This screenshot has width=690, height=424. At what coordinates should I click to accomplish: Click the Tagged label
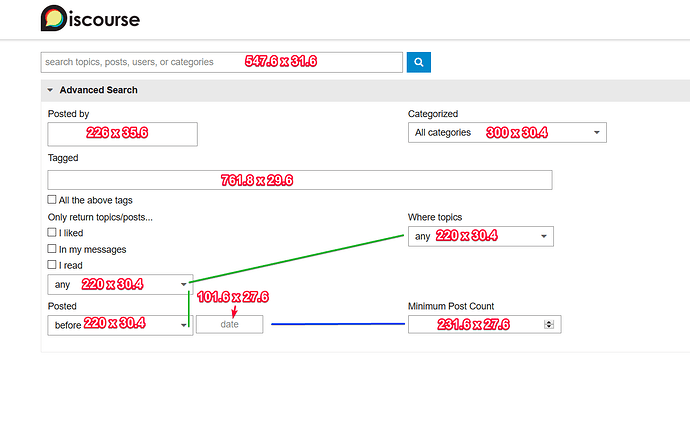pyautogui.click(x=63, y=158)
